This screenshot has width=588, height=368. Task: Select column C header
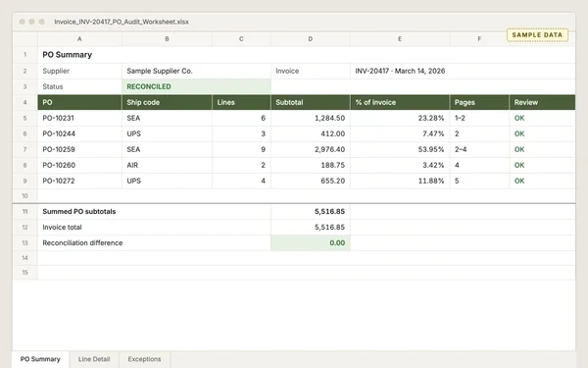click(x=241, y=39)
